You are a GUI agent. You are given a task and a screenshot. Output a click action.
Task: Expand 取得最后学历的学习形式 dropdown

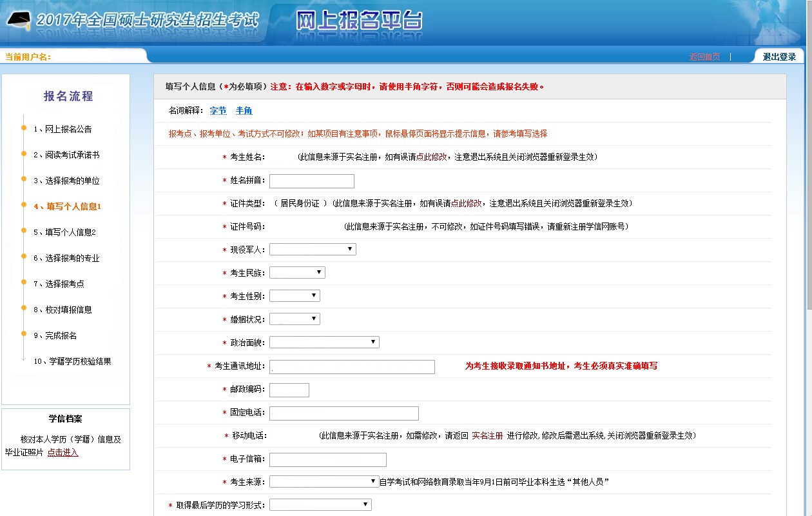point(320,504)
